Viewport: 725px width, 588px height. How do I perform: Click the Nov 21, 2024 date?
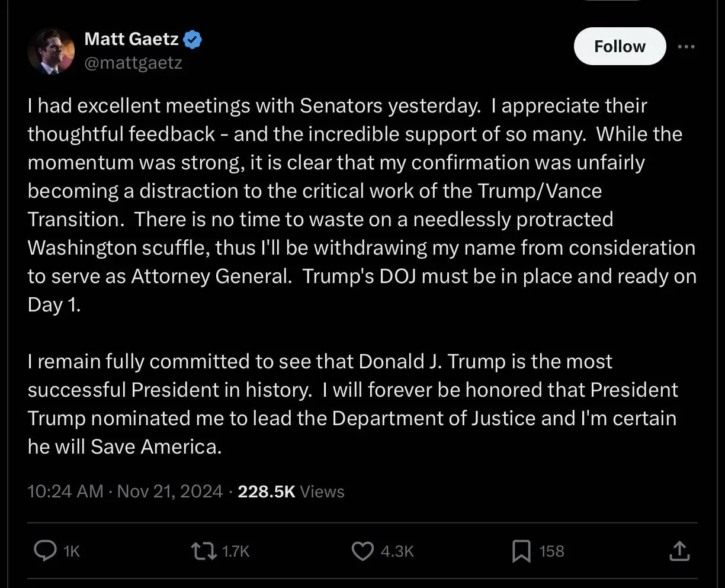point(170,491)
